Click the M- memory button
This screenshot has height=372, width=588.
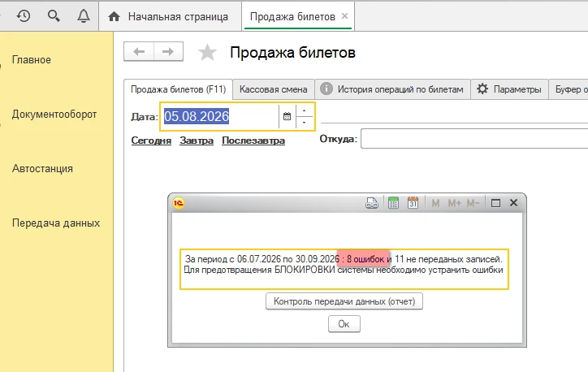(x=473, y=203)
